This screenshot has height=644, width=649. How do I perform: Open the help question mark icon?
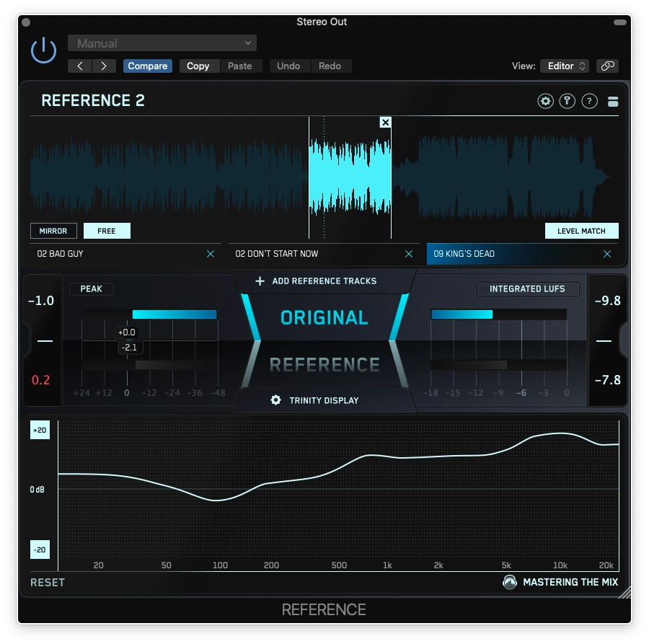589,101
